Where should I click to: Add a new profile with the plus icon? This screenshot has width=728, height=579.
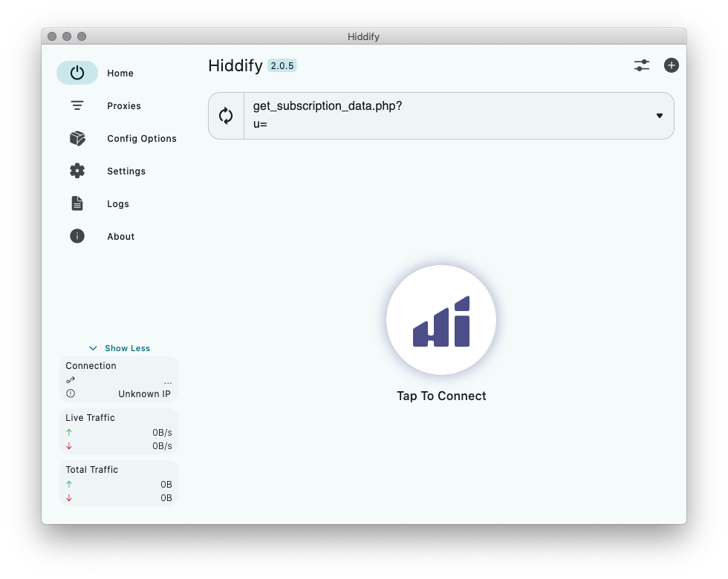pyautogui.click(x=672, y=65)
